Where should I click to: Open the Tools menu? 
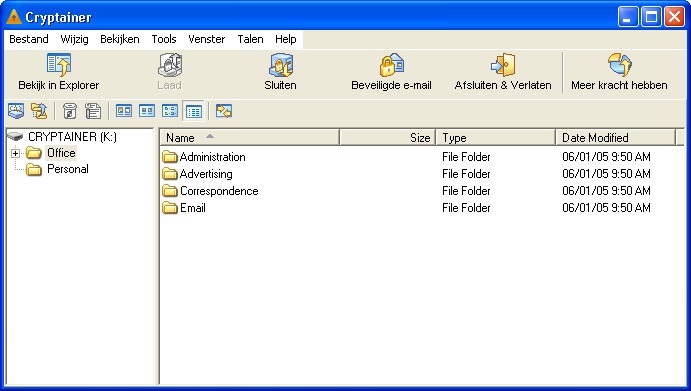[x=164, y=39]
